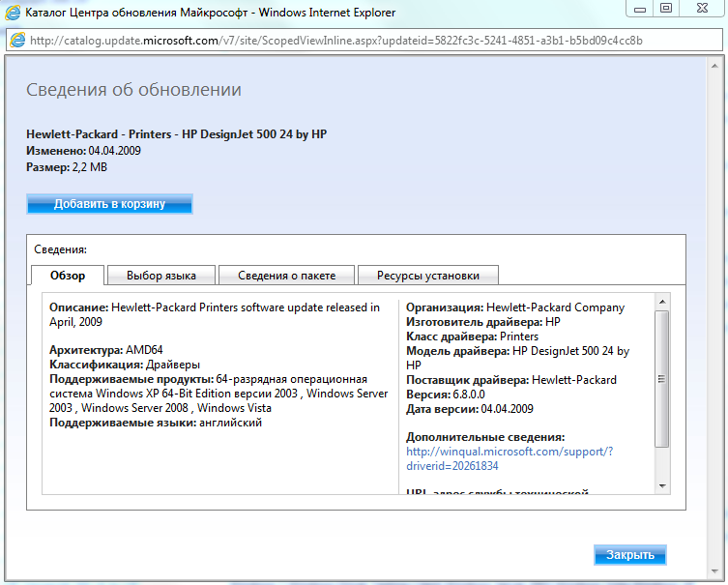Click the Поставщик драйвера value Hewlett-Packard

coord(574,380)
